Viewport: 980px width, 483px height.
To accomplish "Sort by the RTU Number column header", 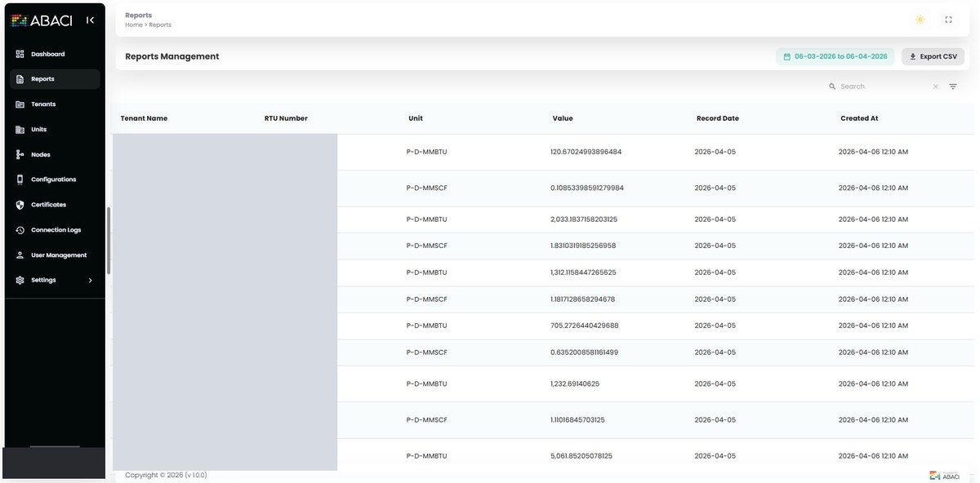I will coord(286,118).
